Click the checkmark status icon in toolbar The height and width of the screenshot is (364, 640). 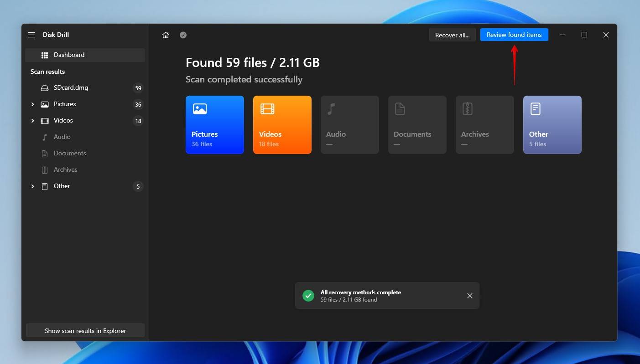pos(183,35)
